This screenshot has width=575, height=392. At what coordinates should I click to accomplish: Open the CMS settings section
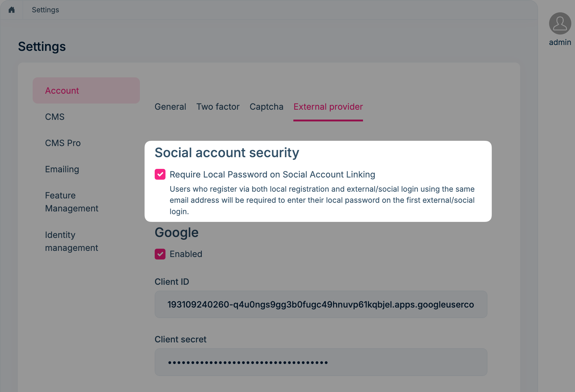click(55, 116)
